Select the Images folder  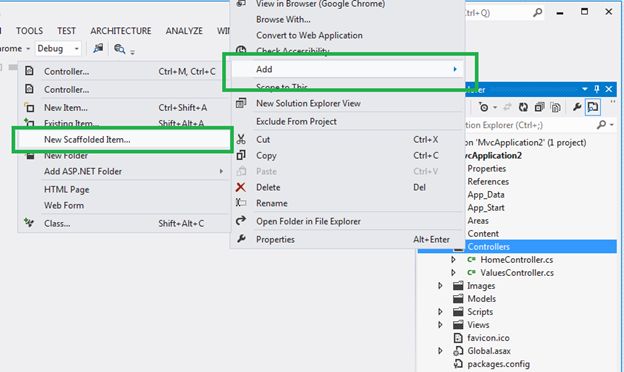click(x=481, y=286)
